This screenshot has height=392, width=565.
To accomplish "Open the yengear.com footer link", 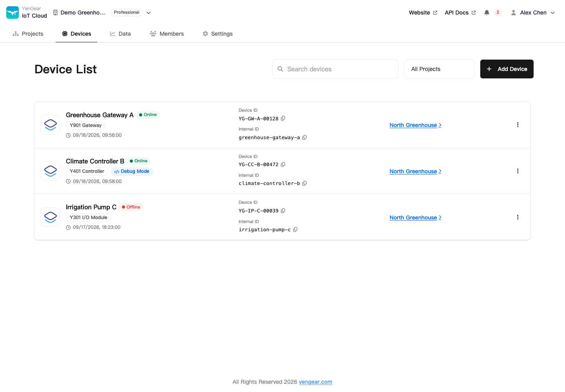I will 315,382.
